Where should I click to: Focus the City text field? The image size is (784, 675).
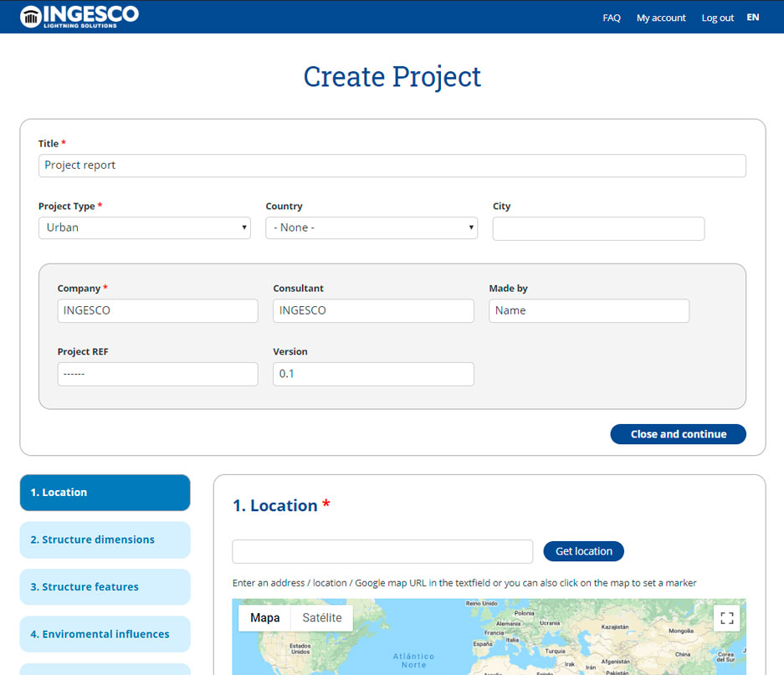tap(598, 228)
